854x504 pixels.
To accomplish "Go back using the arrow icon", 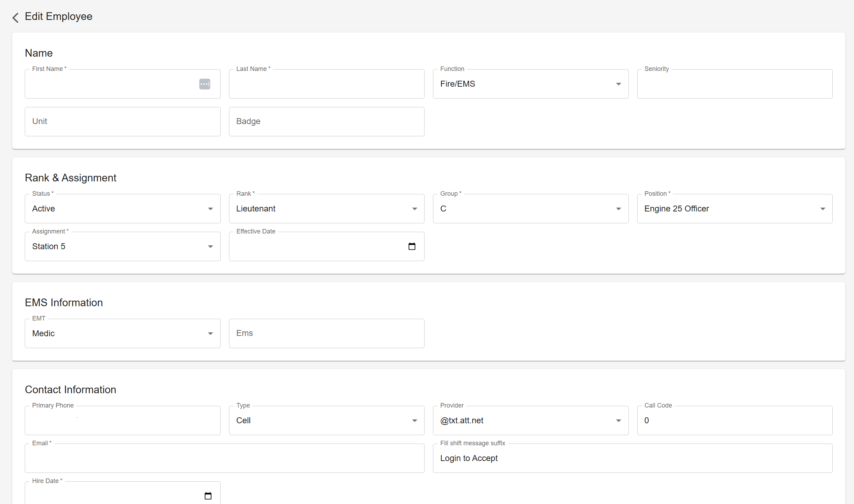I will (15, 17).
